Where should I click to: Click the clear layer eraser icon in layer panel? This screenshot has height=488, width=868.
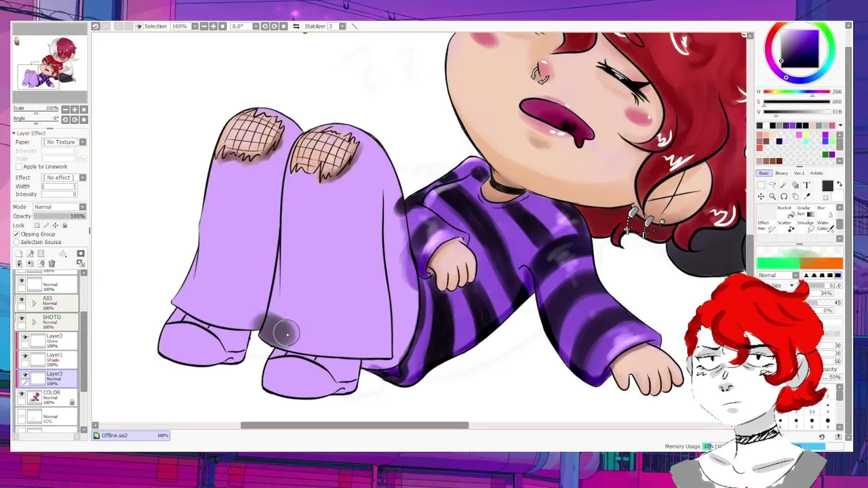click(x=41, y=264)
